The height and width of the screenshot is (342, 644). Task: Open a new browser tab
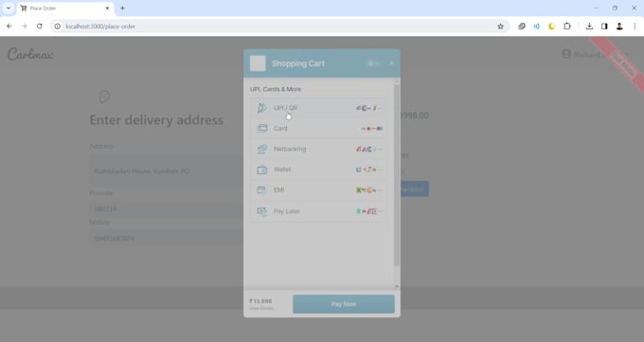[122, 9]
